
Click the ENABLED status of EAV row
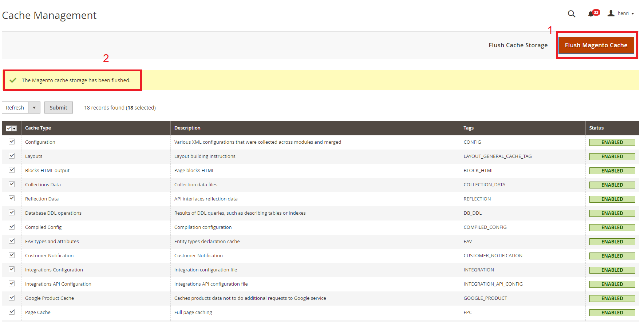(612, 242)
